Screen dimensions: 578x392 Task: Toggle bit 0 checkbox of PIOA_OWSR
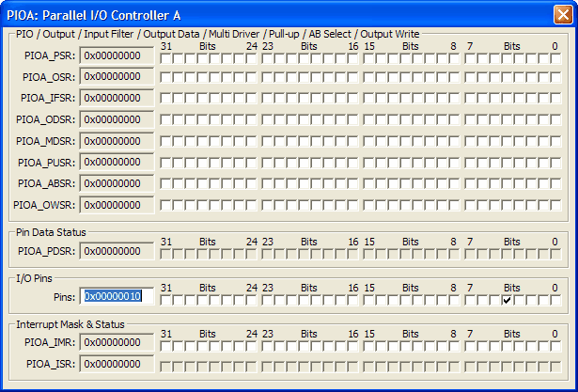555,205
